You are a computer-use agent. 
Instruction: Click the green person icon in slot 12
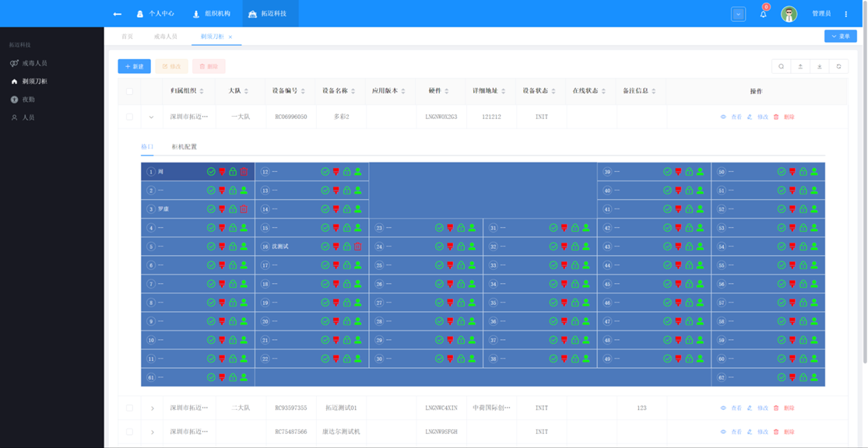(358, 172)
